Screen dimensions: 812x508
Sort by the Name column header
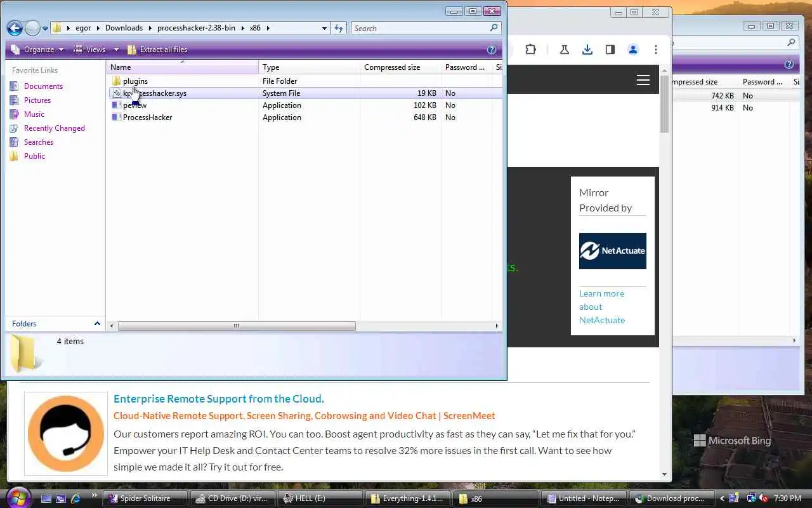(183, 67)
